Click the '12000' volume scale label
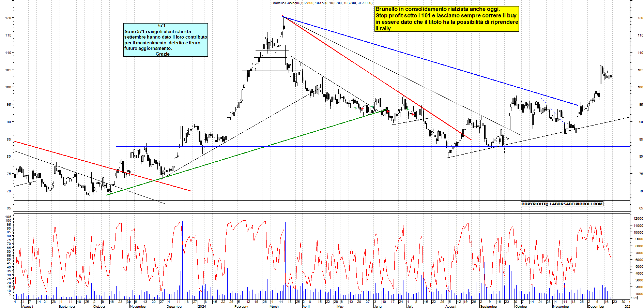The image size is (644, 308). click(638, 218)
